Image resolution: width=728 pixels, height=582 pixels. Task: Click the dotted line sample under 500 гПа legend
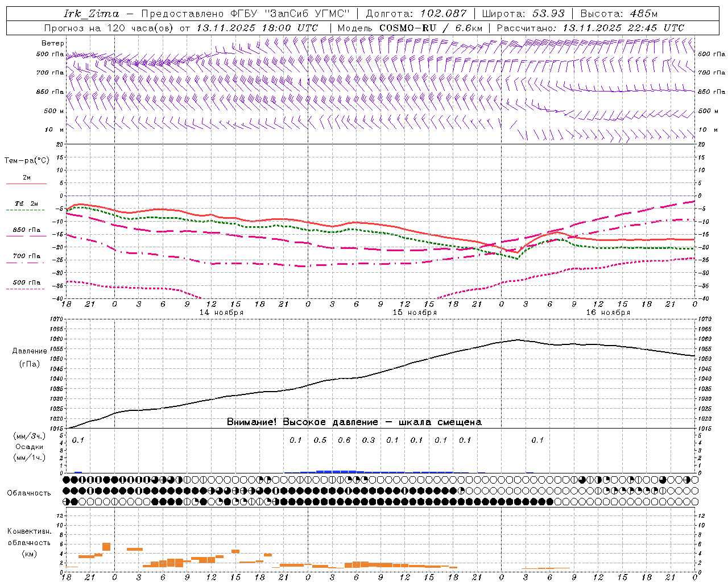pyautogui.click(x=25, y=289)
